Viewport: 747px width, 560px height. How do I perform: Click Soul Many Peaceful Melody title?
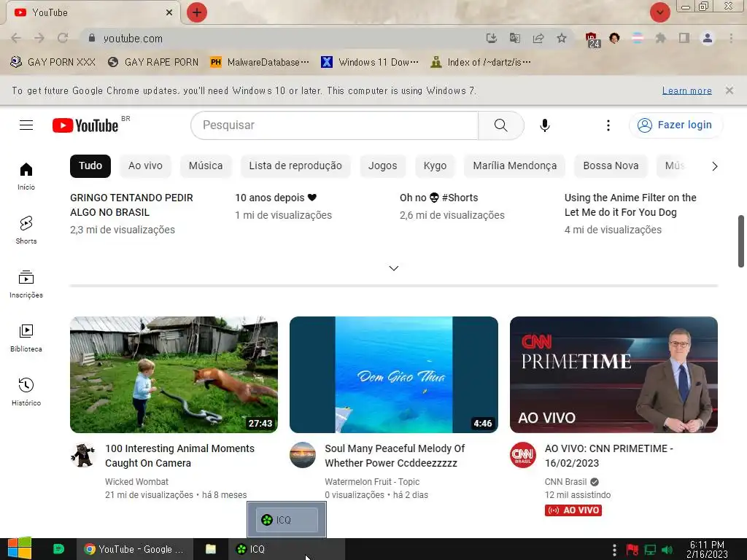tap(395, 456)
